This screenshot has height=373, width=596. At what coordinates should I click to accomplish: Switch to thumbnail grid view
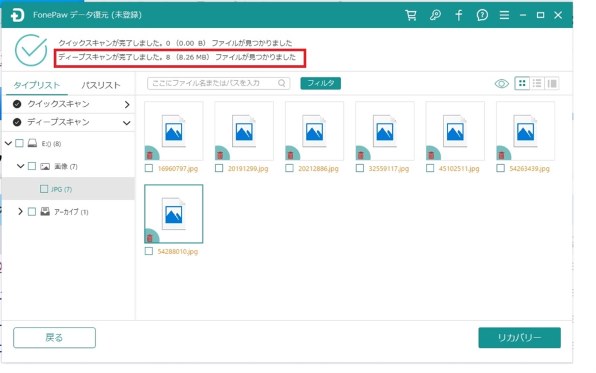point(522,83)
